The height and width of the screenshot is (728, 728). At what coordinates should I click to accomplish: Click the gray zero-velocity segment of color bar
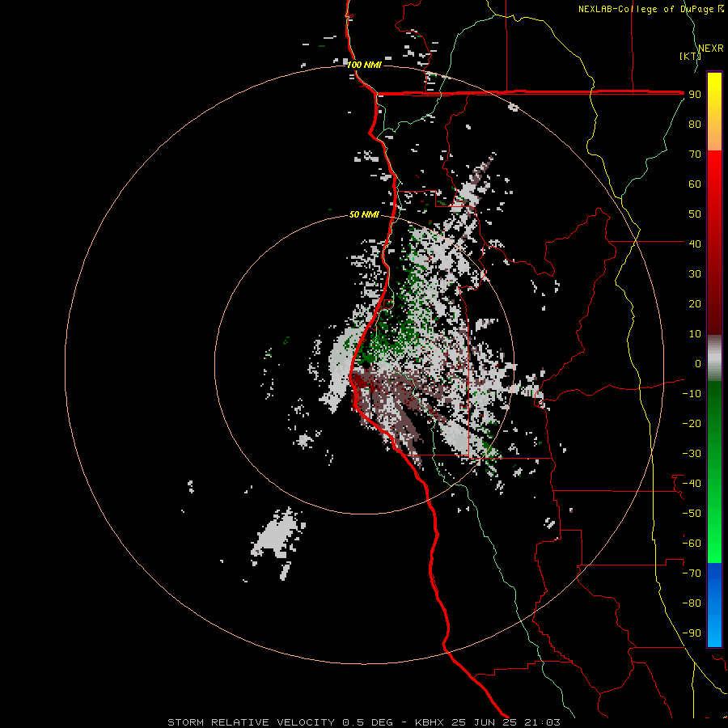click(x=714, y=358)
